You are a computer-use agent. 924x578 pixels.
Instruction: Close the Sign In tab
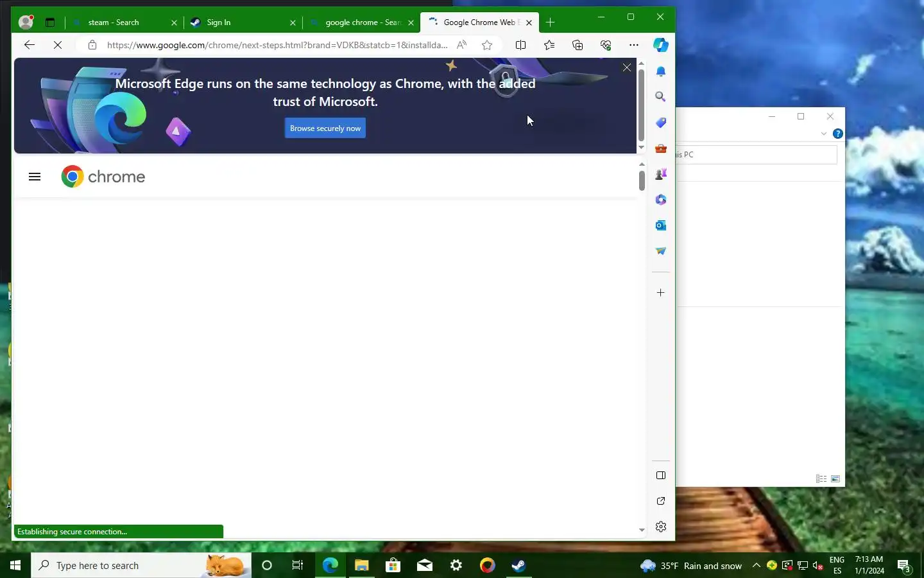click(293, 22)
